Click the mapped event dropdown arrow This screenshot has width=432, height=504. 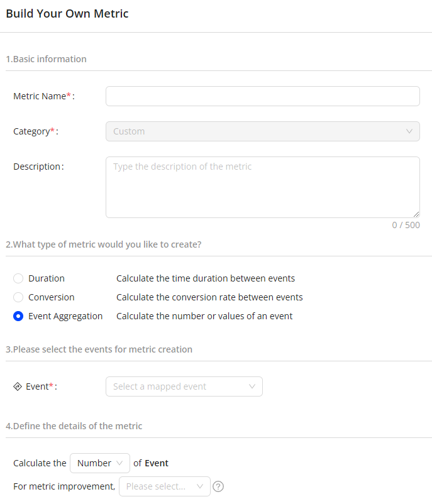tap(252, 386)
